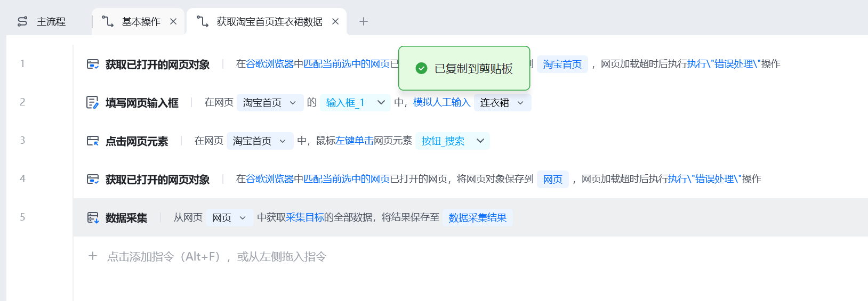868x301 pixels.
Task: Click the 主流程 main flow icon
Action: (x=22, y=21)
